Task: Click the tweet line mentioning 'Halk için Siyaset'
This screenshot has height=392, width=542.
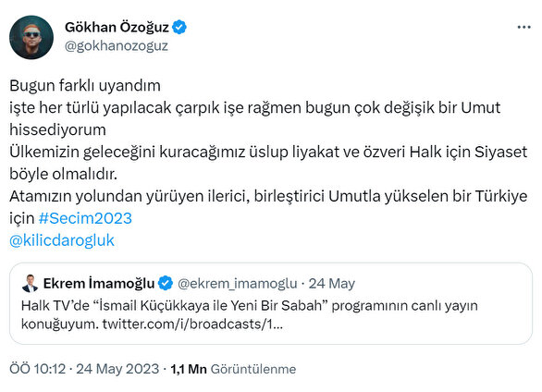Action: [268, 152]
